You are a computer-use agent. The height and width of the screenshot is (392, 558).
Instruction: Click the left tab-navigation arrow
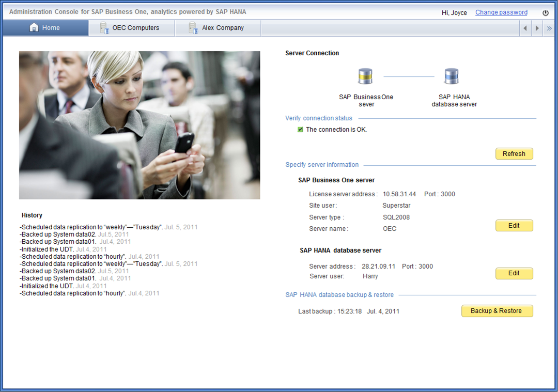tap(525, 28)
